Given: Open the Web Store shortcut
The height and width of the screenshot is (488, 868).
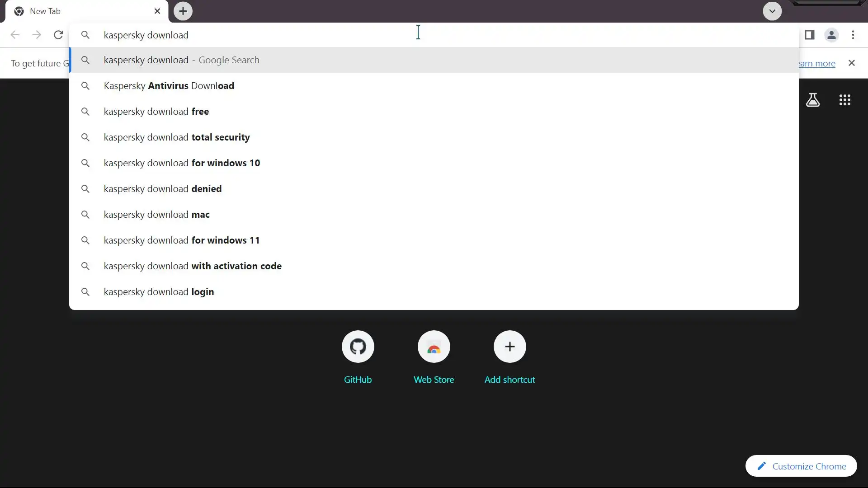Looking at the screenshot, I should click(434, 347).
